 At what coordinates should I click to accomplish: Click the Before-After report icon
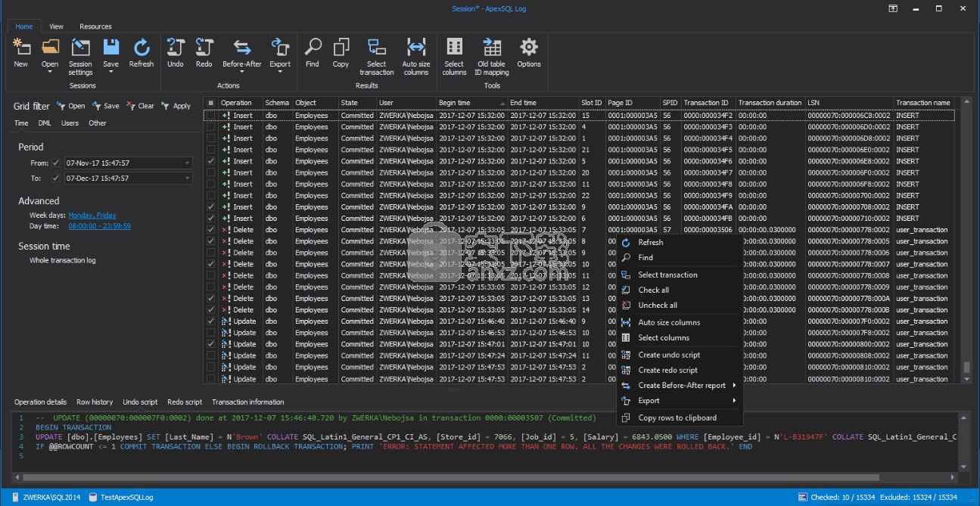[242, 48]
